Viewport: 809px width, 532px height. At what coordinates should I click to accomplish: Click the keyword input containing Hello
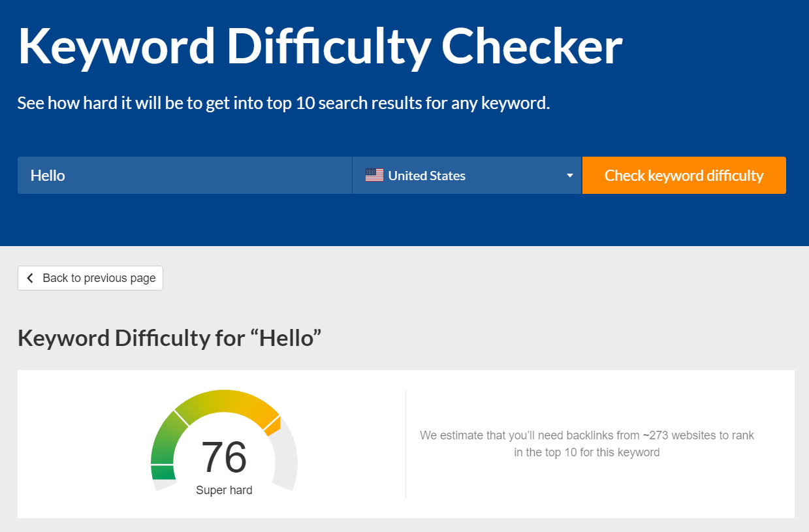[x=184, y=175]
